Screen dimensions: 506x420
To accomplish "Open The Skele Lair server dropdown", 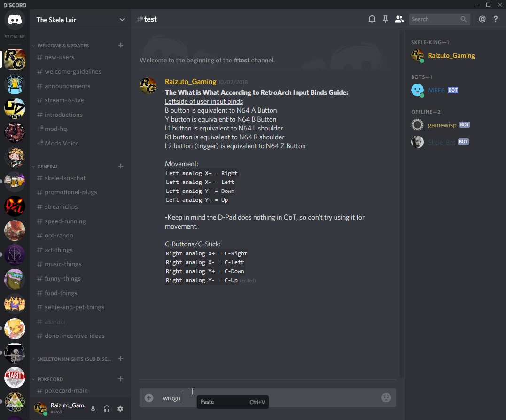I will click(x=79, y=20).
